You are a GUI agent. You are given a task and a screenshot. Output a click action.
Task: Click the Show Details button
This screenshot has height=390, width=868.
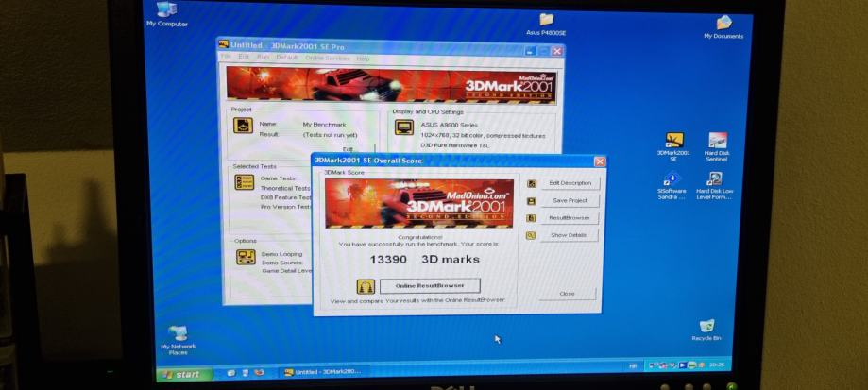pos(570,235)
